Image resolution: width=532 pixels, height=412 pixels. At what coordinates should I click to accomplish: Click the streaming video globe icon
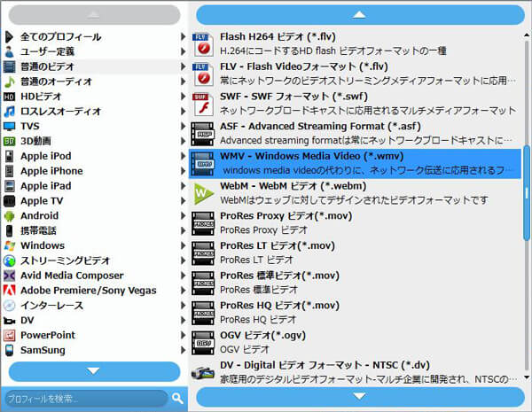9,260
